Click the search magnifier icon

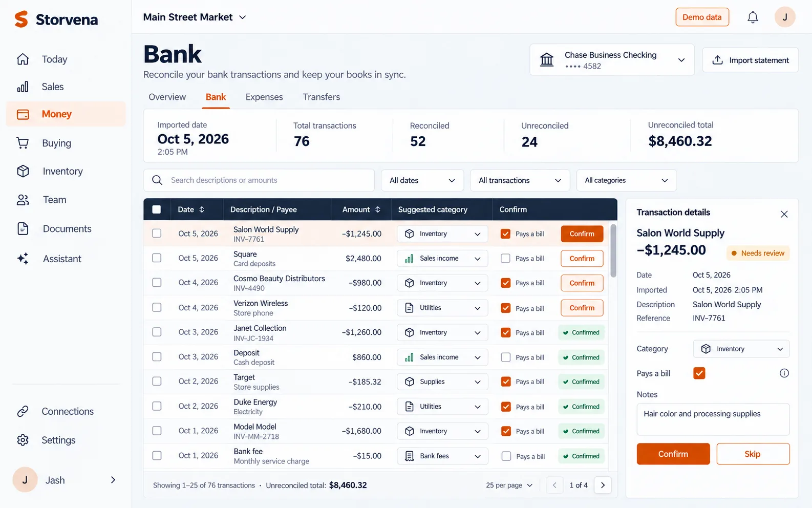[x=157, y=180]
